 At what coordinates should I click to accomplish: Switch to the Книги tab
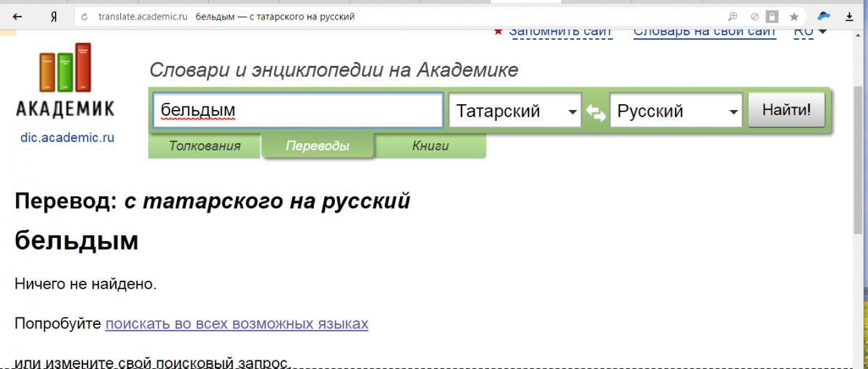(430, 145)
